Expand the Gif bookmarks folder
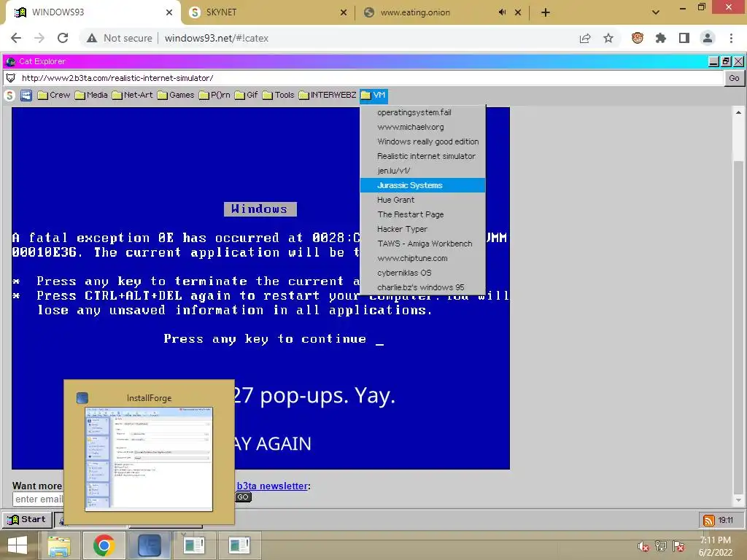This screenshot has width=747, height=560. tap(247, 96)
